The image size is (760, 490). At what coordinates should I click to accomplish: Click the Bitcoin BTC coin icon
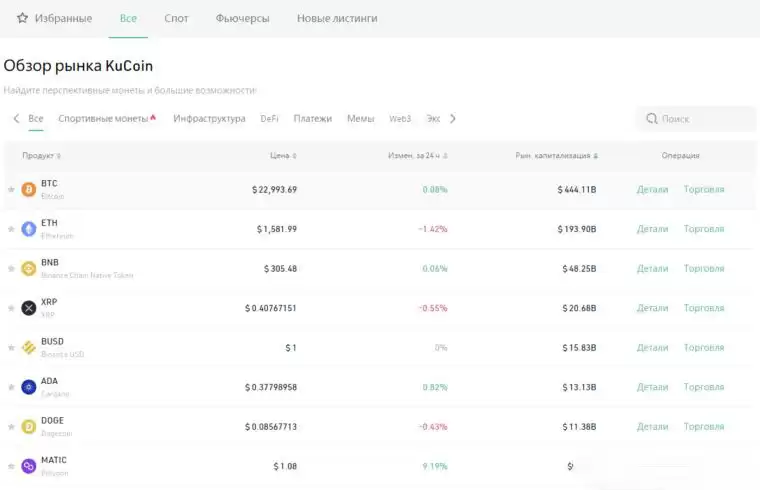click(x=28, y=189)
